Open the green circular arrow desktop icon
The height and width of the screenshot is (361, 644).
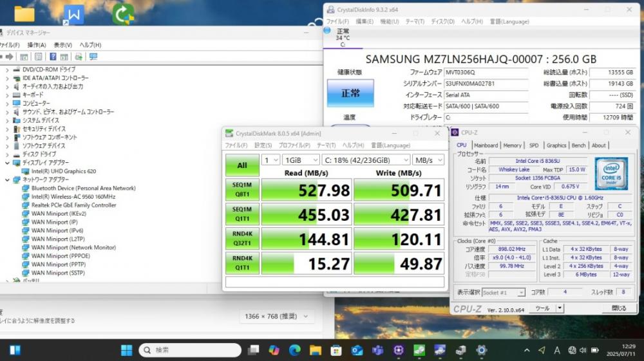pos(123,14)
